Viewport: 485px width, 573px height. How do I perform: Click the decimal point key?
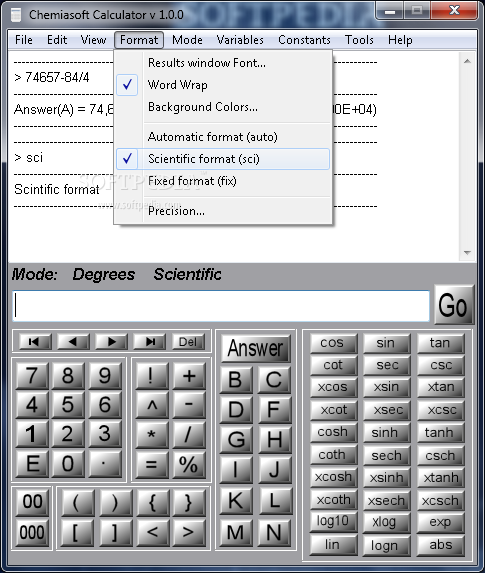(105, 464)
